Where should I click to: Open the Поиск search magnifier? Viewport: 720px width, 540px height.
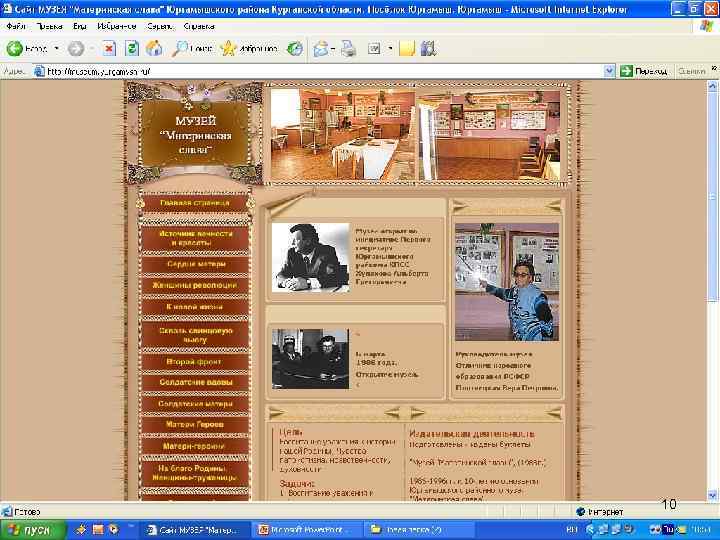(x=191, y=49)
